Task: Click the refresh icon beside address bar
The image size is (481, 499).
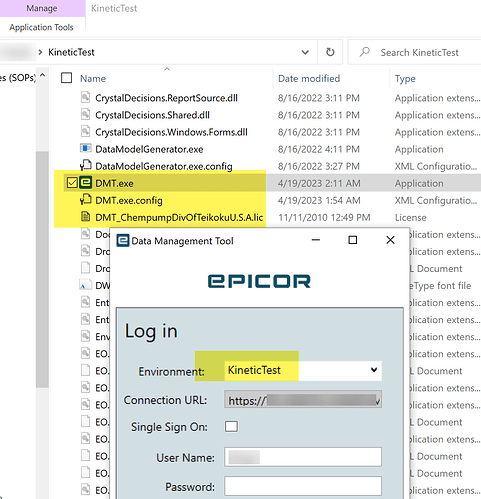Action: pos(330,52)
